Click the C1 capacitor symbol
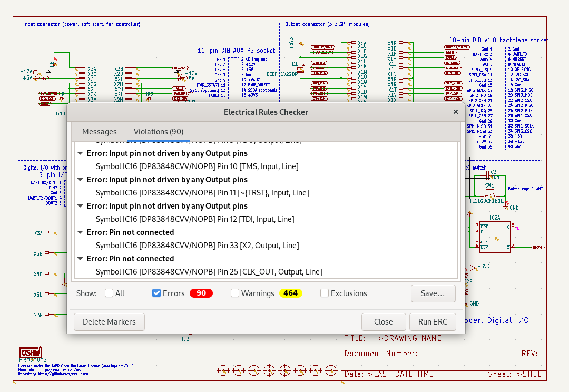Image resolution: width=569 pixels, height=392 pixels. (x=301, y=68)
